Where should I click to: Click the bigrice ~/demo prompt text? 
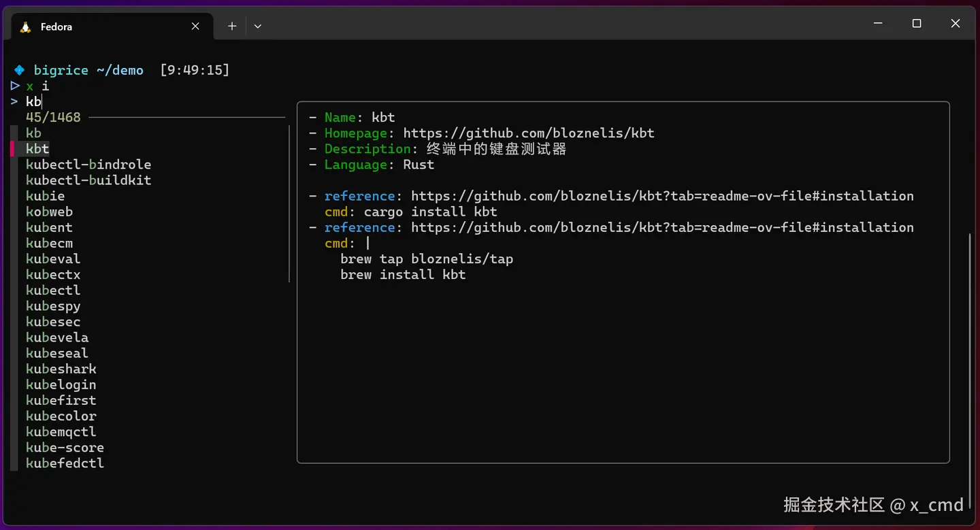point(88,70)
